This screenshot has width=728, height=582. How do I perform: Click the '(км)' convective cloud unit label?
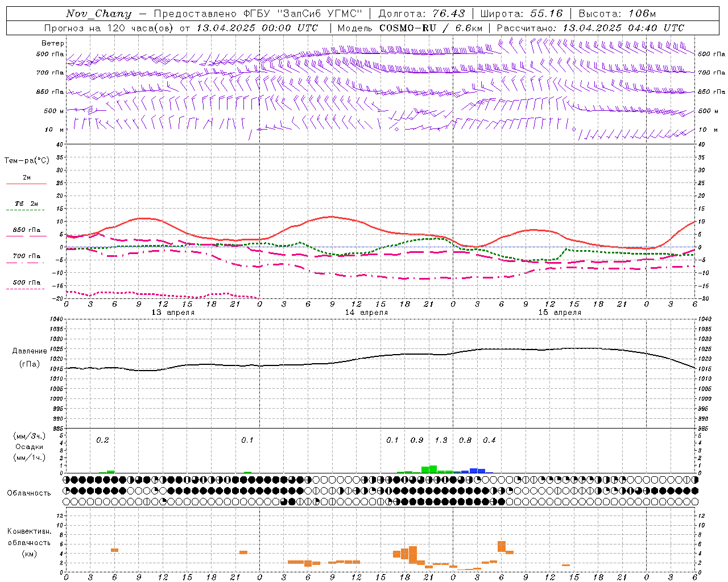(x=30, y=554)
